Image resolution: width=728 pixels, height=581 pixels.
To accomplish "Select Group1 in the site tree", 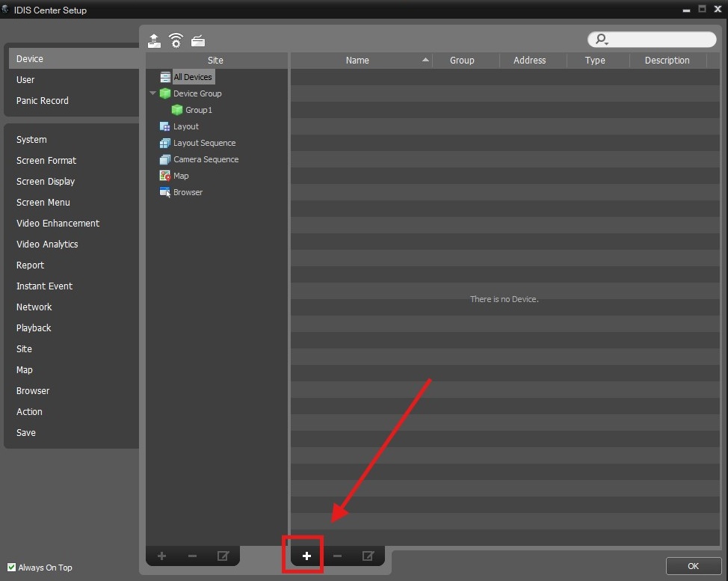I will (199, 110).
